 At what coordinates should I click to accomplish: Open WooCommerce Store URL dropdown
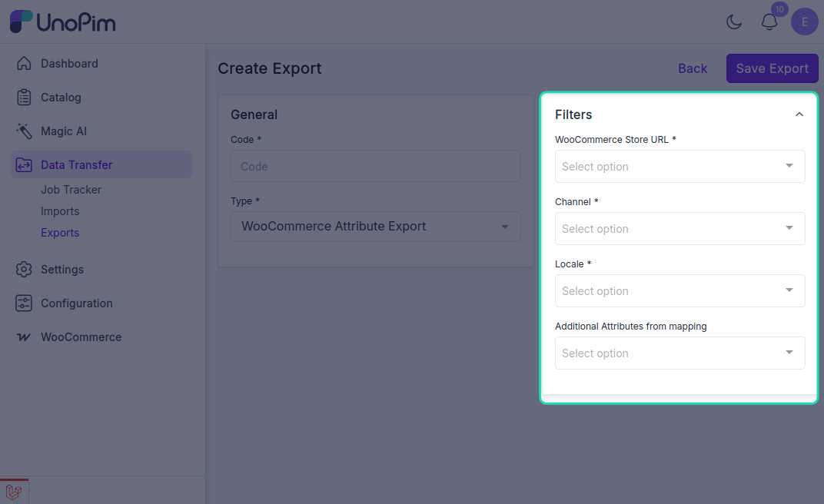[680, 167]
